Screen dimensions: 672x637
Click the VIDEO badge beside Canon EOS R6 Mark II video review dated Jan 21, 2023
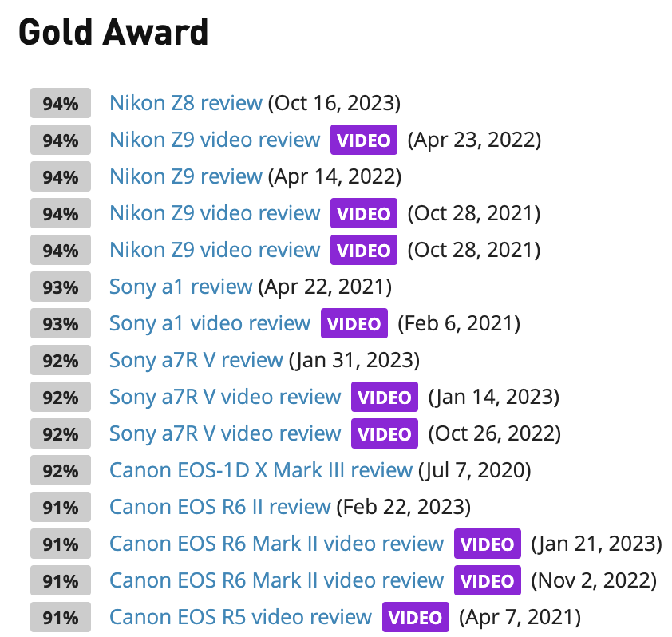pyautogui.click(x=487, y=544)
